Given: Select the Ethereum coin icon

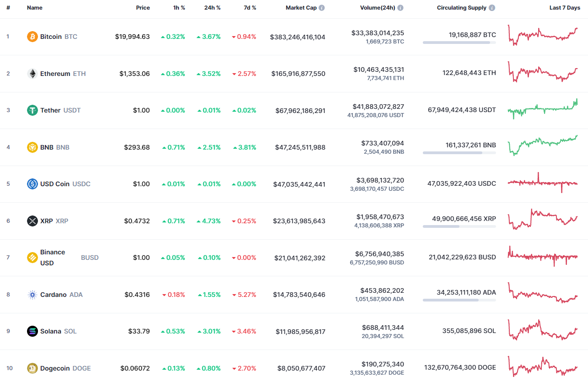Looking at the screenshot, I should [x=32, y=73].
